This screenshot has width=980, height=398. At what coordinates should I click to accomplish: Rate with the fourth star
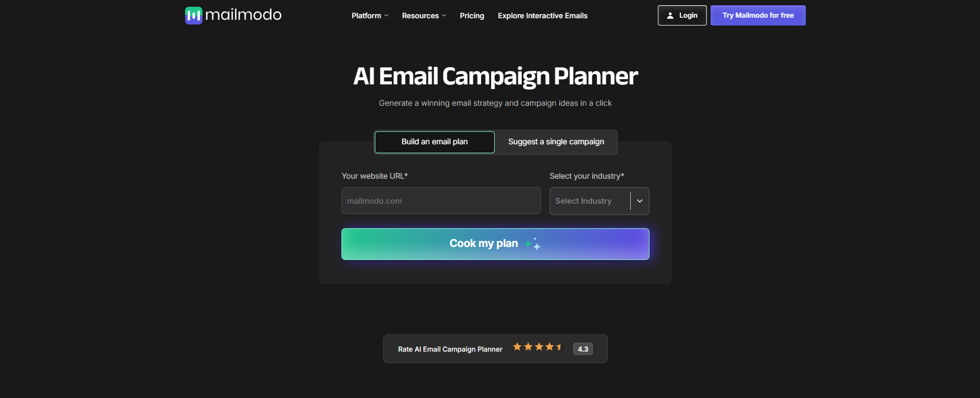tap(549, 347)
